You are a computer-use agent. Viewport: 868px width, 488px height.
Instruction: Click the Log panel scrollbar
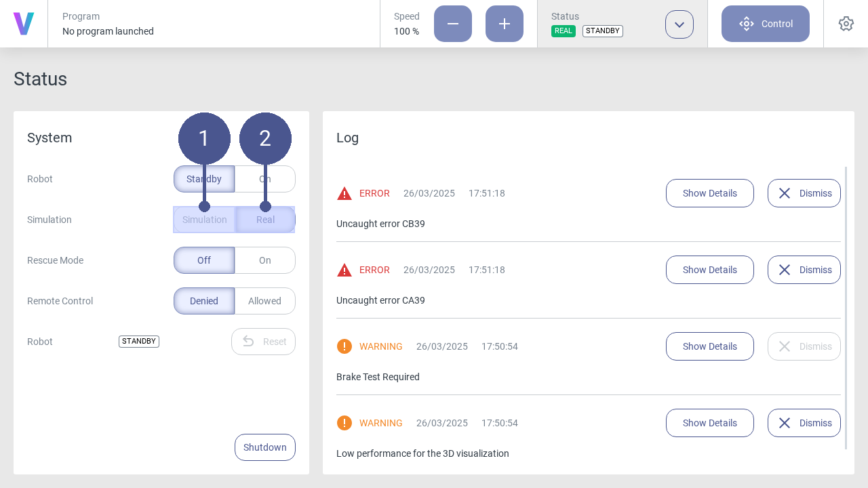point(846,308)
